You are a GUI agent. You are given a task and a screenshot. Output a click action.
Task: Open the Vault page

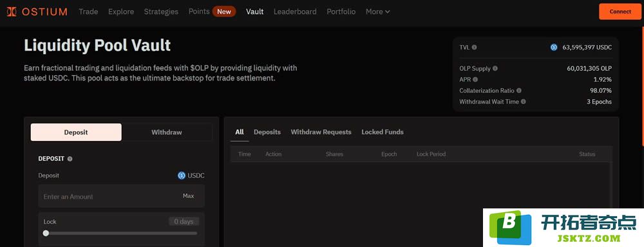point(254,12)
